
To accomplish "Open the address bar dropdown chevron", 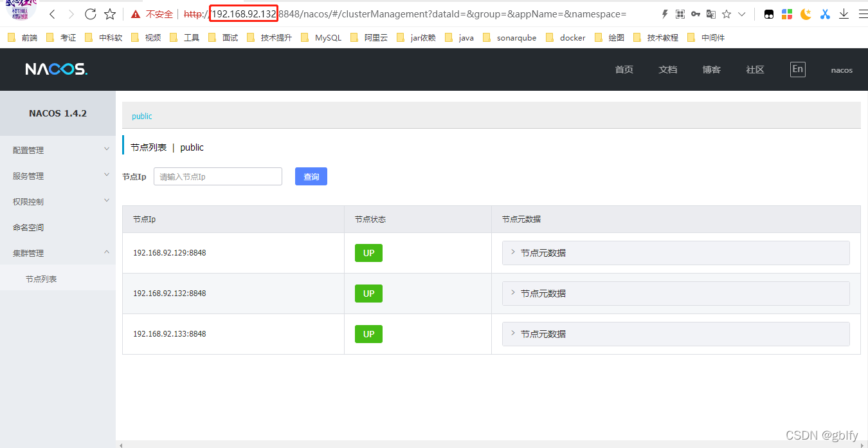I will tap(742, 14).
